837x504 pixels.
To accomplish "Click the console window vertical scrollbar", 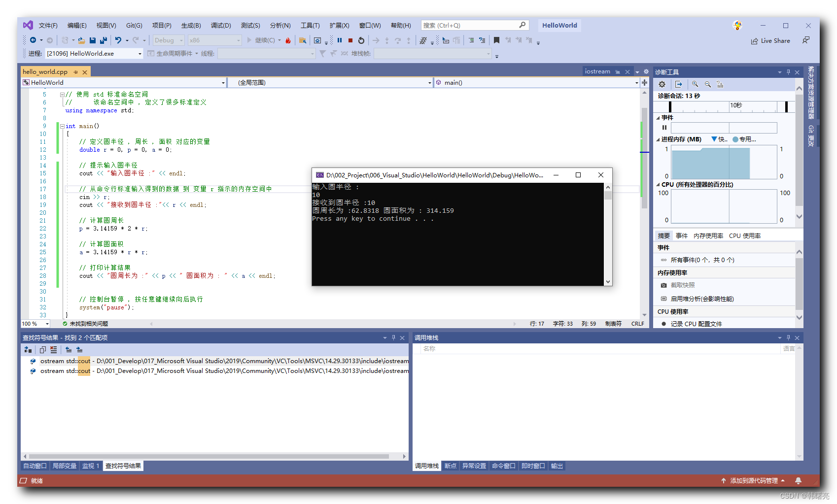I will click(608, 234).
